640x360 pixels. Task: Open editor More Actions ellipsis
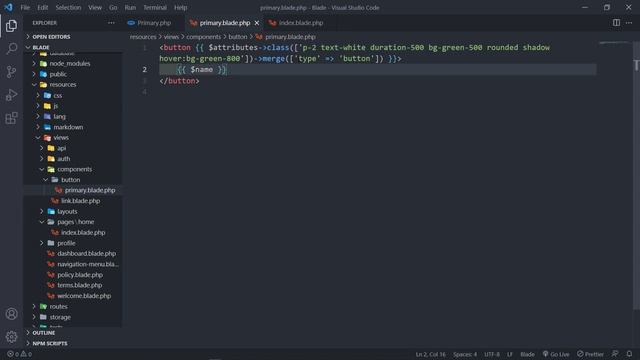(x=629, y=23)
